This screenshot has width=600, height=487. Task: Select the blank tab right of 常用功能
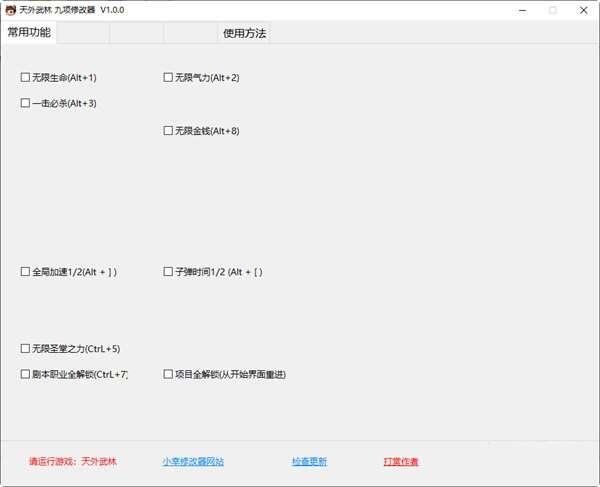click(x=82, y=34)
